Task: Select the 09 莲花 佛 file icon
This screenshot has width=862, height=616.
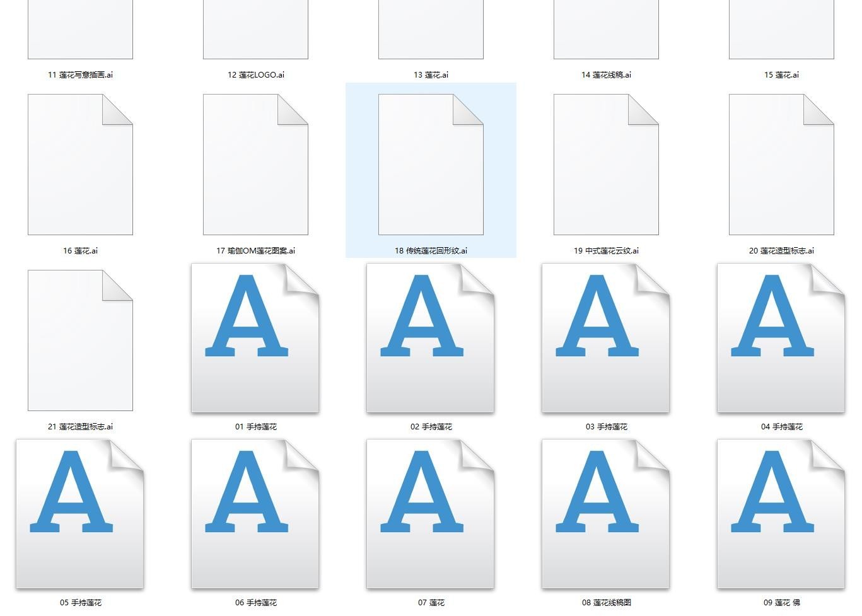Action: point(781,514)
